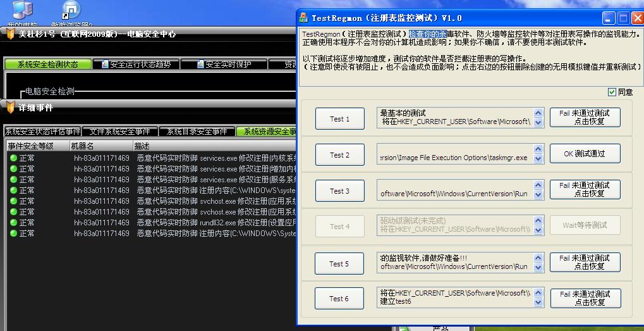
Task: Select the 系统目录安全事件 tab
Action: 196,132
